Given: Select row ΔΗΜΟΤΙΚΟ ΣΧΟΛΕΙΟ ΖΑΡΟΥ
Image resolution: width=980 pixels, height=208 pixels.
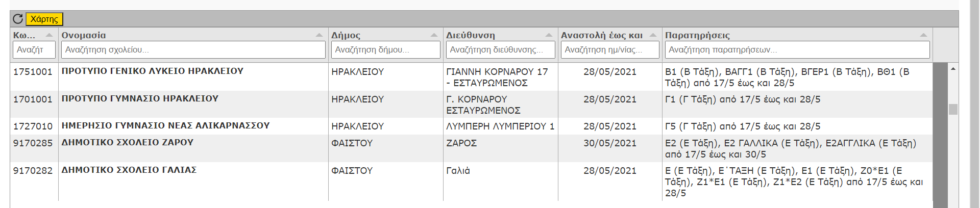Looking at the screenshot, I should [x=471, y=148].
